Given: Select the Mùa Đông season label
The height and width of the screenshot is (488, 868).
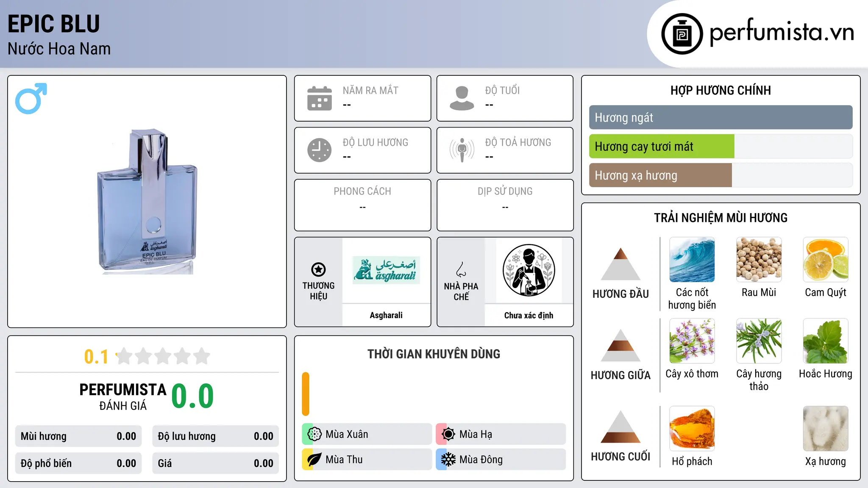Looking at the screenshot, I should click(481, 460).
